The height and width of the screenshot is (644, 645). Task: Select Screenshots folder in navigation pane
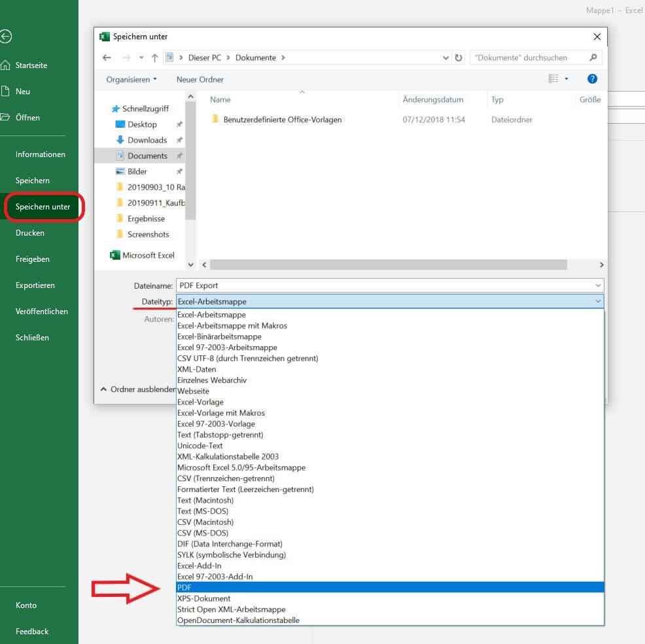coord(148,234)
